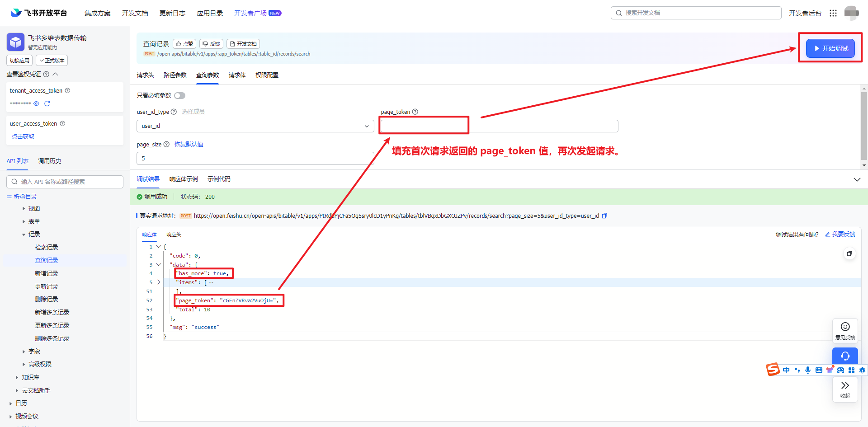Click 开始调试 button
This screenshot has width=868, height=427.
tap(830, 48)
